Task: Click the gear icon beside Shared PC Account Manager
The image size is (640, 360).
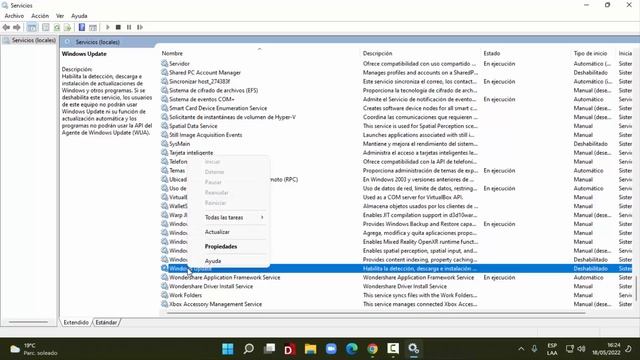Action: [164, 72]
